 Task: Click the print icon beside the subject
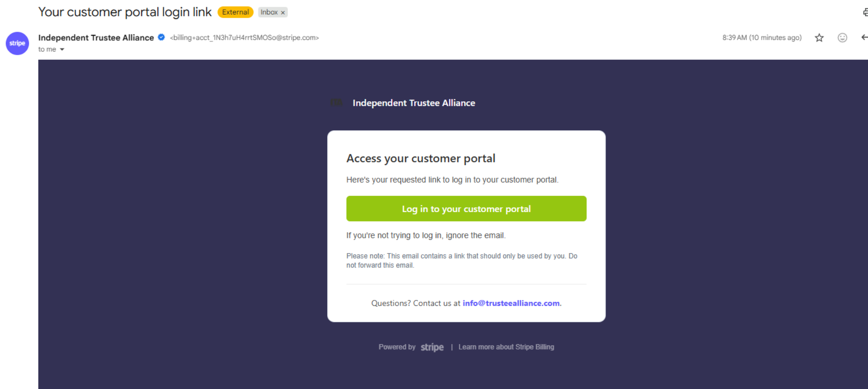pyautogui.click(x=865, y=12)
